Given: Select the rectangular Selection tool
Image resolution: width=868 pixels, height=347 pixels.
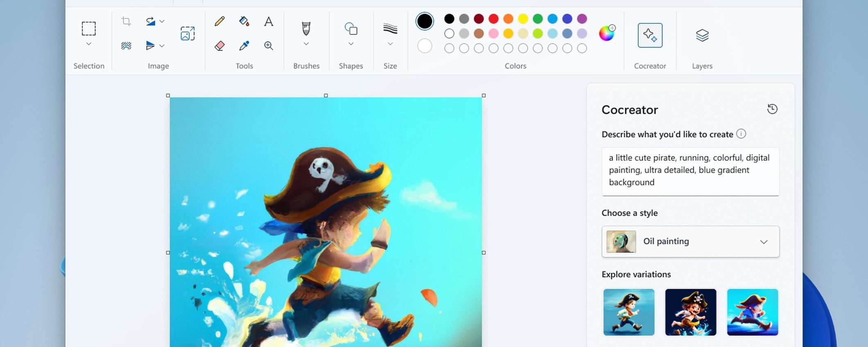Looking at the screenshot, I should click(x=88, y=29).
